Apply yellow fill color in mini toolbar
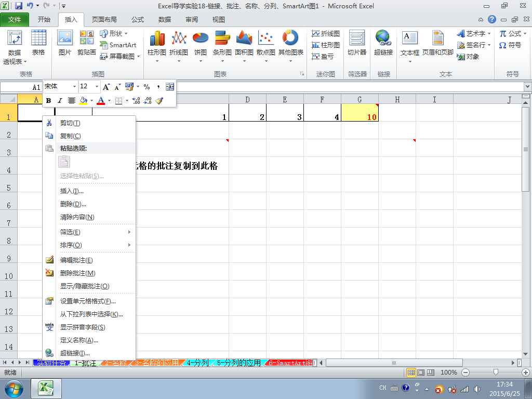This screenshot has width=532, height=399. [x=83, y=100]
